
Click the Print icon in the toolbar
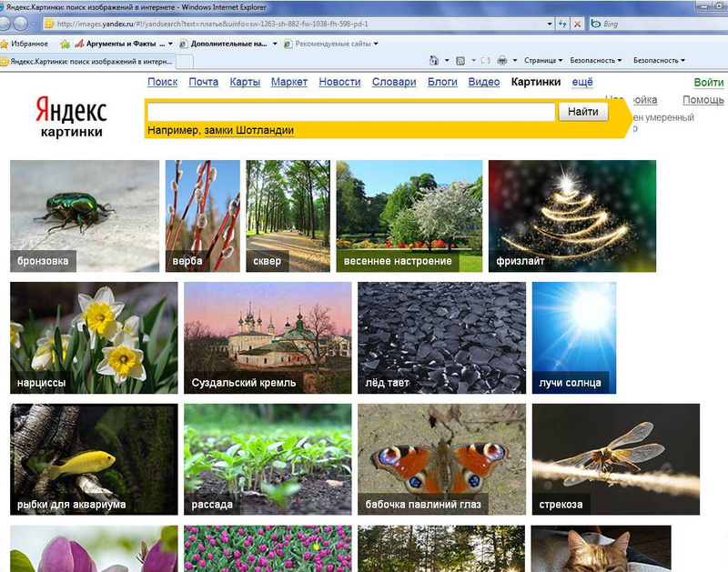point(501,61)
